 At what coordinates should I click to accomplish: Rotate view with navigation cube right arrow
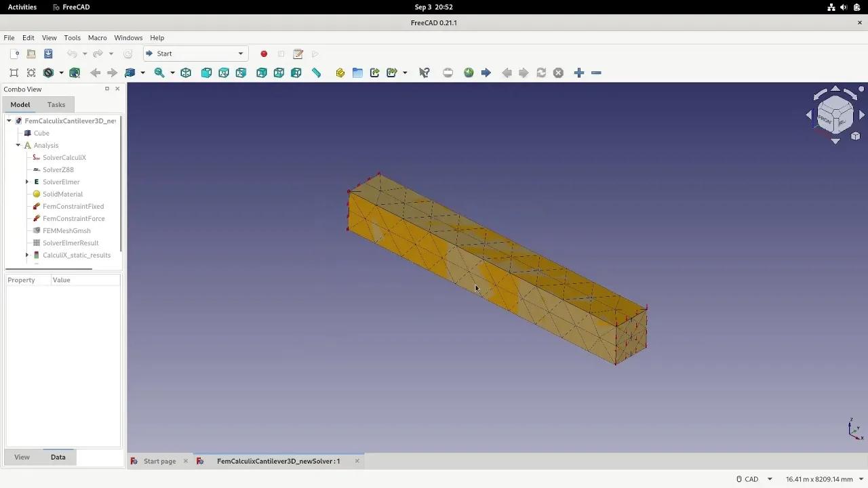862,115
